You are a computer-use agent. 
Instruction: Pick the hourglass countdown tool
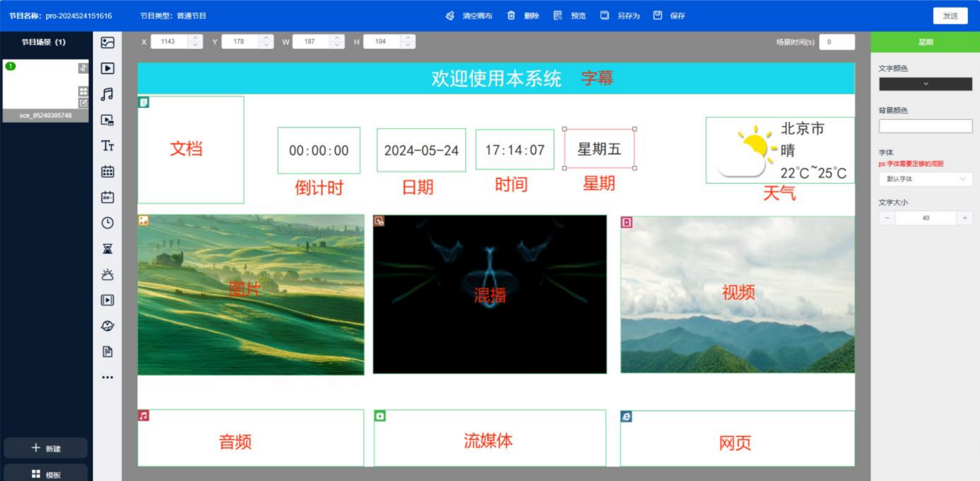point(107,249)
